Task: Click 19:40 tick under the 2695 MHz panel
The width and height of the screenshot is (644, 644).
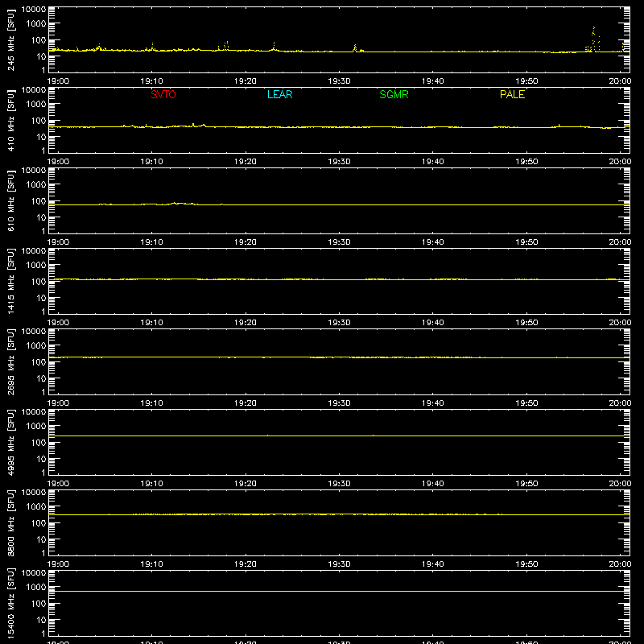Action: coord(432,403)
